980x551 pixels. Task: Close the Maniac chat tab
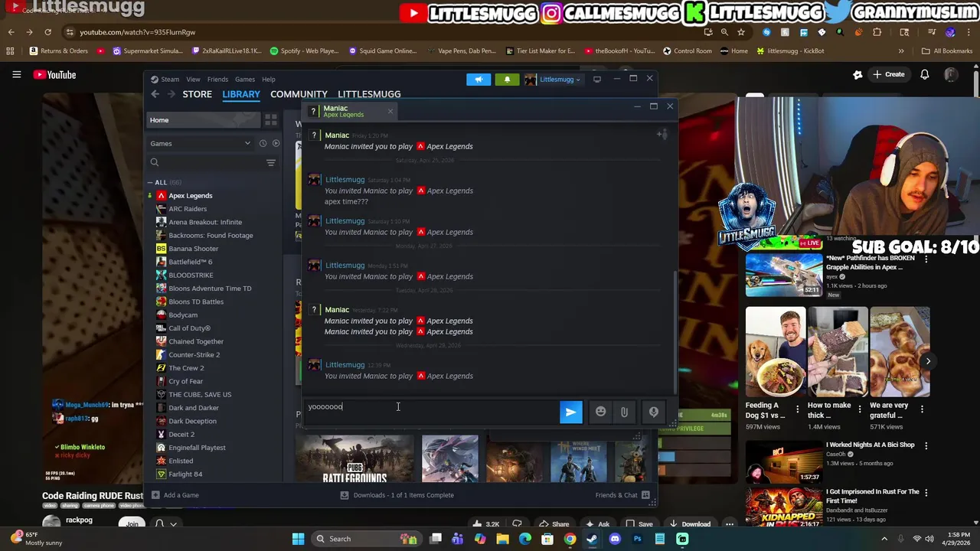click(390, 112)
